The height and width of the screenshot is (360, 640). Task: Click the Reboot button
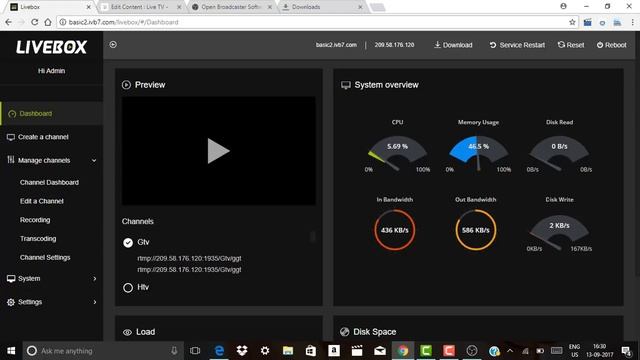pyautogui.click(x=611, y=45)
